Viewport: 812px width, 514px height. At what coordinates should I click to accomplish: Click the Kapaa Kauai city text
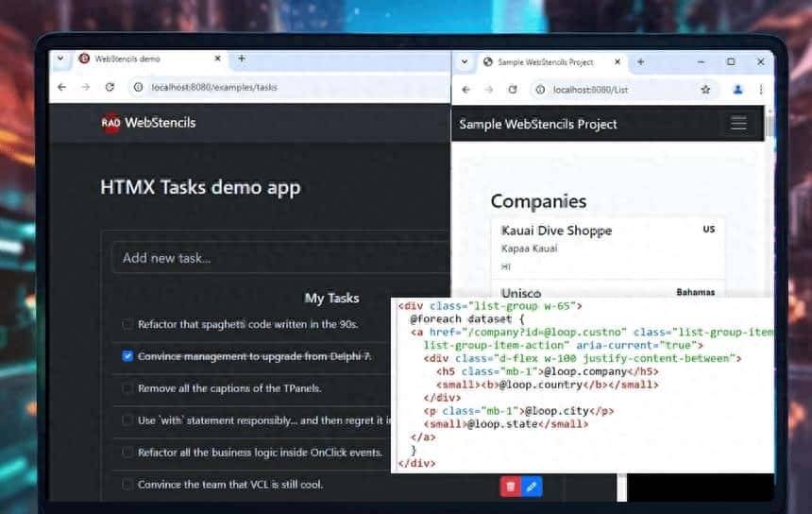(x=530, y=248)
